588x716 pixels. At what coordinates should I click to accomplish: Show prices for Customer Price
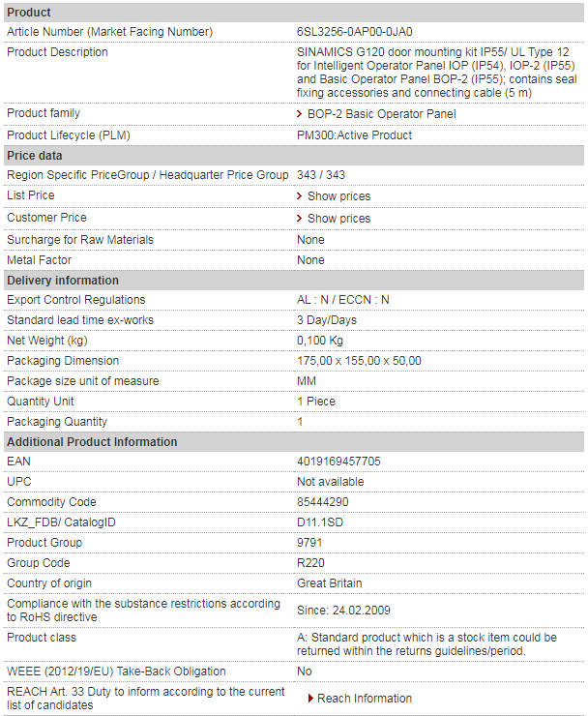pyautogui.click(x=338, y=219)
